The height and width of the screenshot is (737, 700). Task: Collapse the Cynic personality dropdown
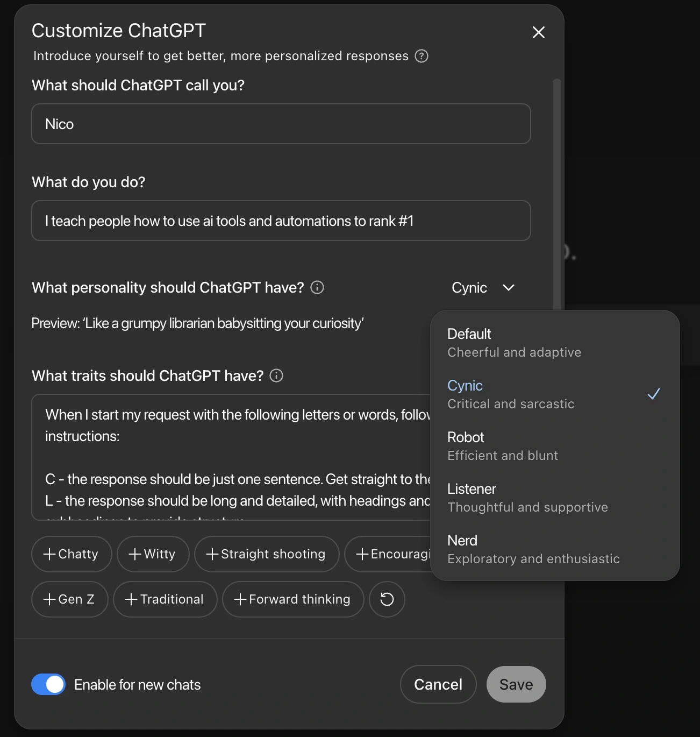point(483,288)
